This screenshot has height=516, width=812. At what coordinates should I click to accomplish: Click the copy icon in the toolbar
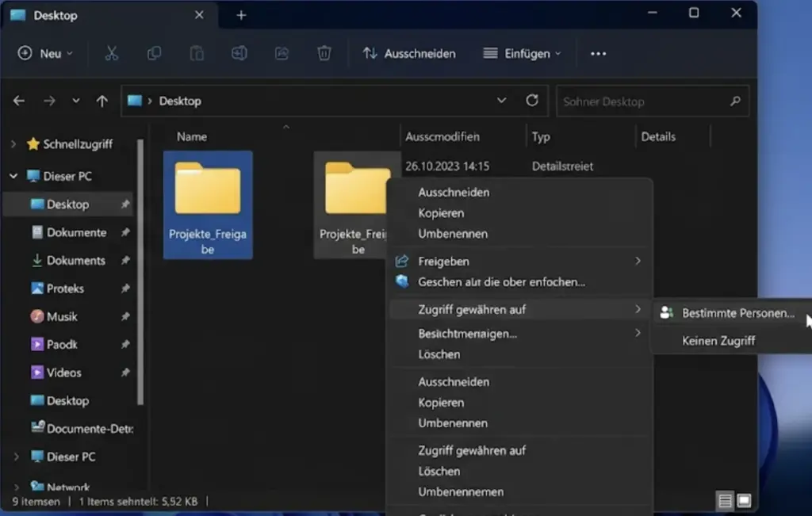click(x=154, y=53)
